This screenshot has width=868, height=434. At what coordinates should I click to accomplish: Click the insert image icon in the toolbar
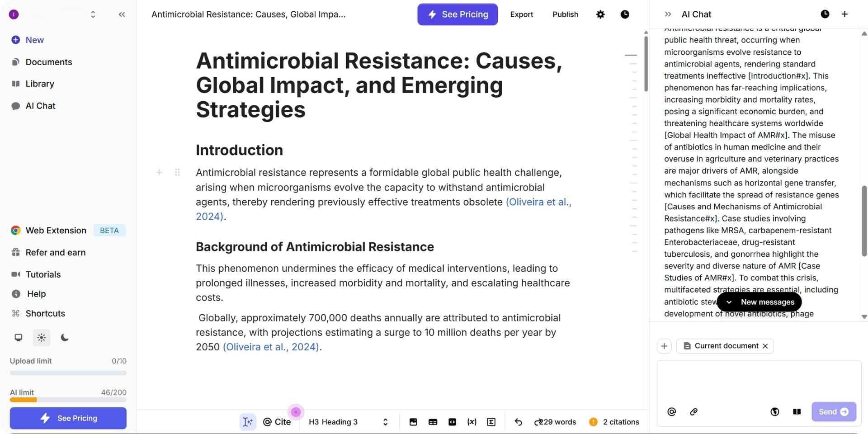tap(413, 422)
